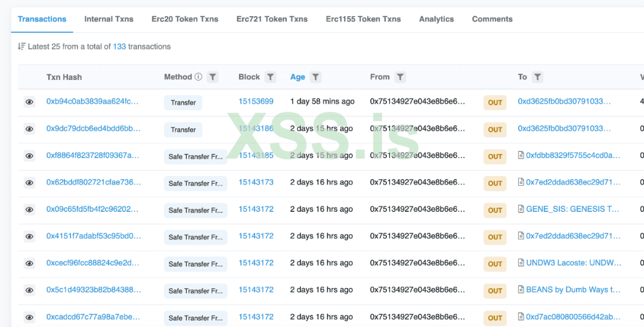Open block 15143173
The width and height of the screenshot is (644, 327).
coord(256,182)
